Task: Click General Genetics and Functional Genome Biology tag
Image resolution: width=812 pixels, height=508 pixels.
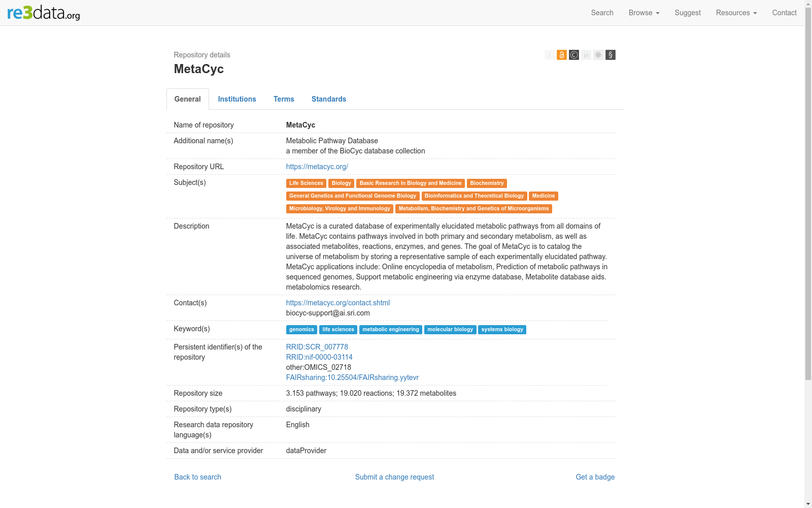Action: pos(353,196)
